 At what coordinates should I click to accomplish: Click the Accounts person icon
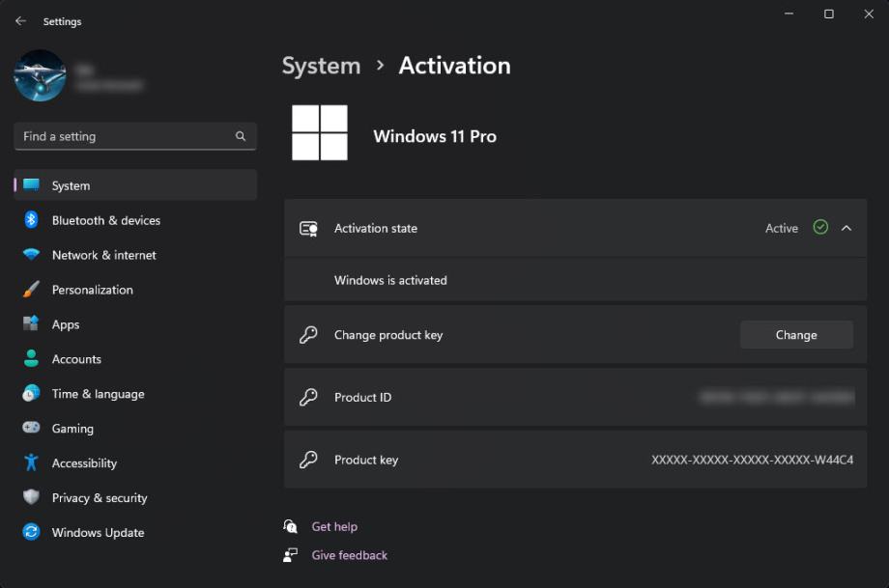(31, 359)
